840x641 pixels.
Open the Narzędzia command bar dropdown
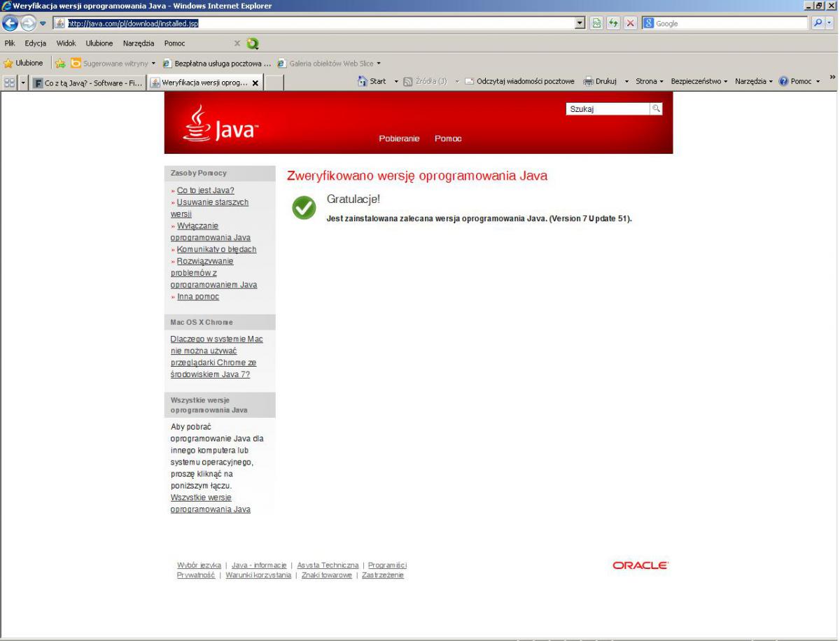coord(755,81)
